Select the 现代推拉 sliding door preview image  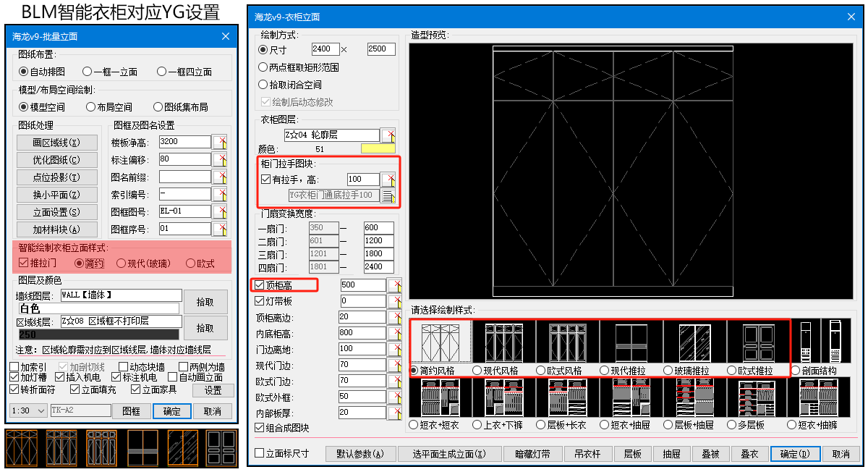tap(631, 341)
